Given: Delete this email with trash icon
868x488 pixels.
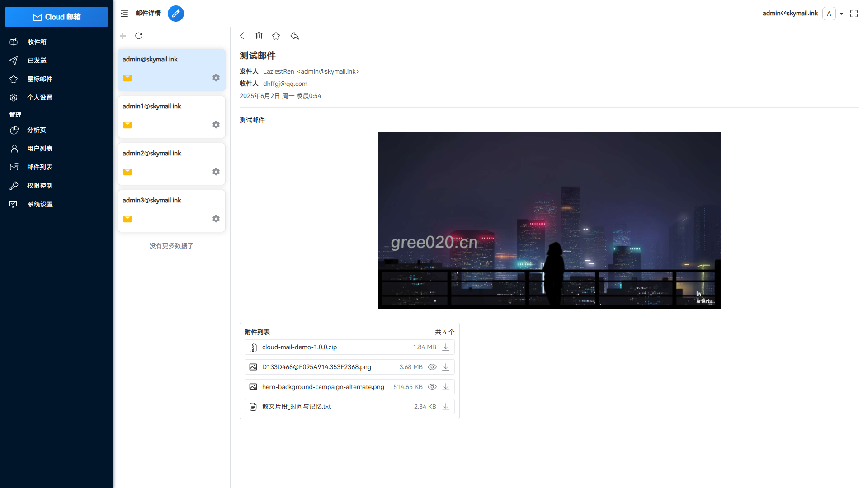Looking at the screenshot, I should (259, 36).
